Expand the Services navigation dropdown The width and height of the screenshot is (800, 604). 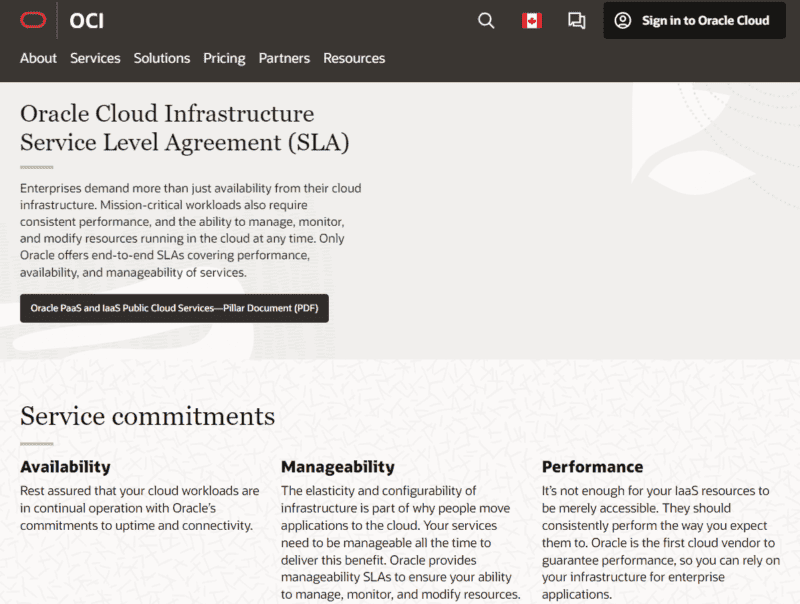(x=95, y=58)
